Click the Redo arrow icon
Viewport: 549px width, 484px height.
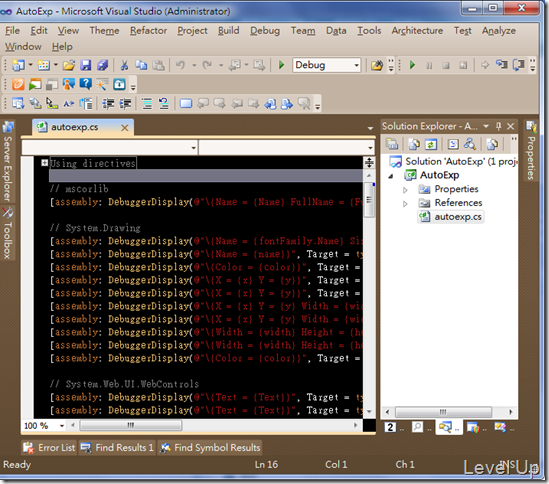(207, 65)
